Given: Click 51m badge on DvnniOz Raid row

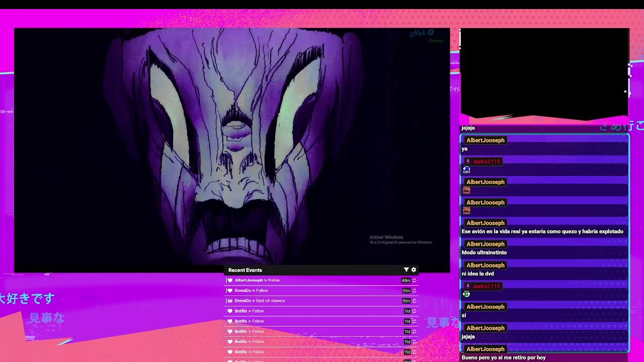Looking at the screenshot, I should pos(406,301).
